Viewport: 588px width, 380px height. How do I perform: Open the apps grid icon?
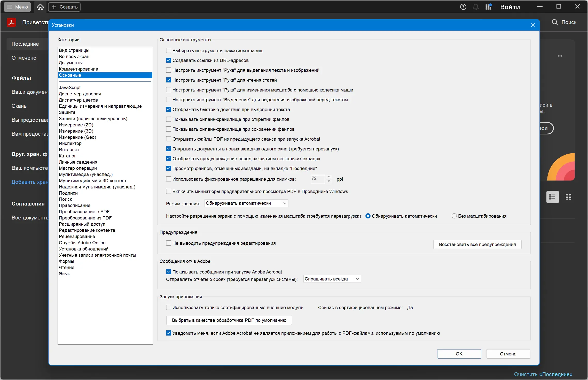click(488, 7)
